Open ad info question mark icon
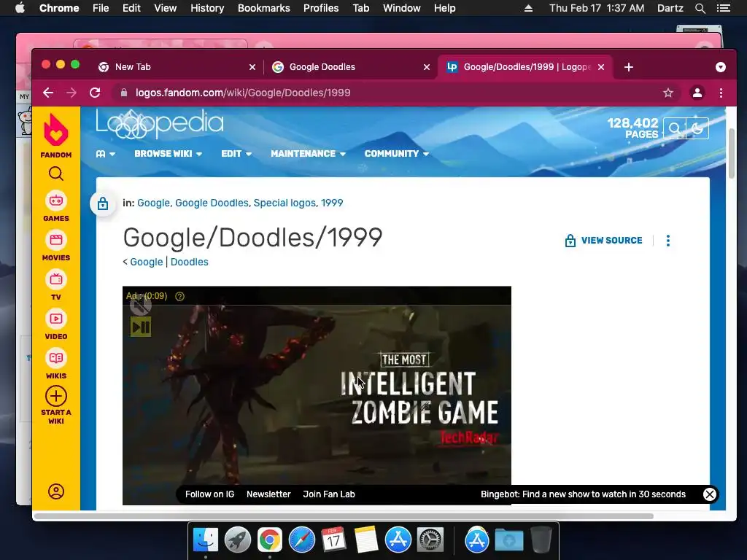Image resolution: width=747 pixels, height=560 pixels. point(179,296)
